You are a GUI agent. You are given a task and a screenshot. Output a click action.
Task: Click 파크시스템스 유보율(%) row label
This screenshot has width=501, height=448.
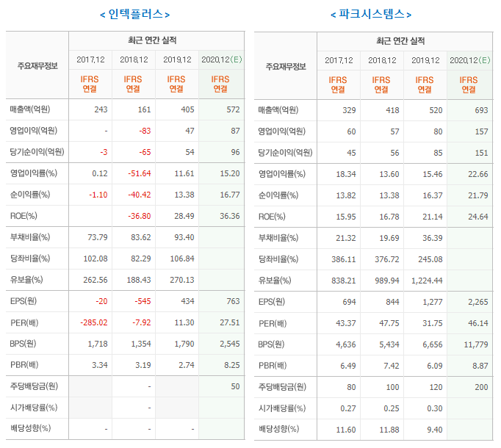pos(275,281)
